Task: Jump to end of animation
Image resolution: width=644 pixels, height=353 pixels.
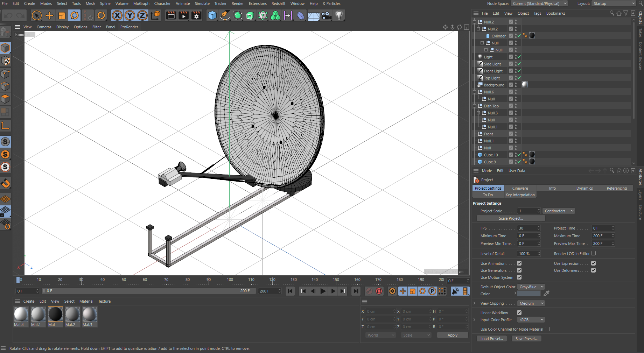Action: coord(356,291)
